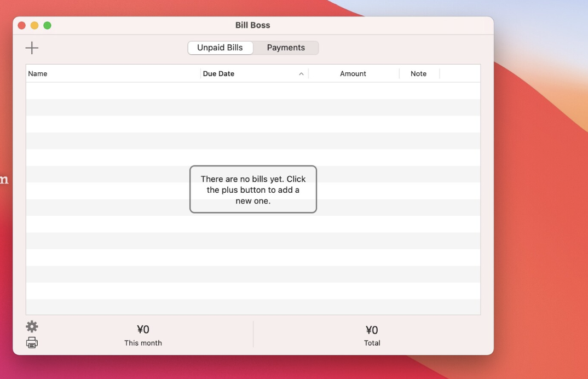The image size is (588, 379).
Task: Sort bills by the Note column
Action: click(419, 73)
